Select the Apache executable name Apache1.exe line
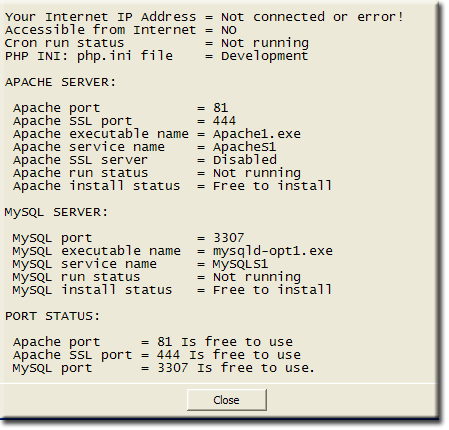This screenshot has height=430, width=449. point(157,134)
